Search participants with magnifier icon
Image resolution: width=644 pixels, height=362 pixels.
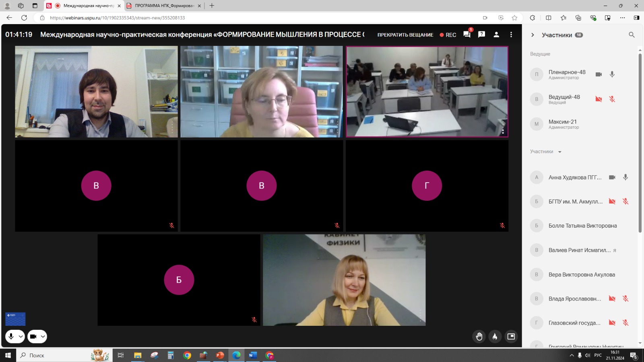632,35
